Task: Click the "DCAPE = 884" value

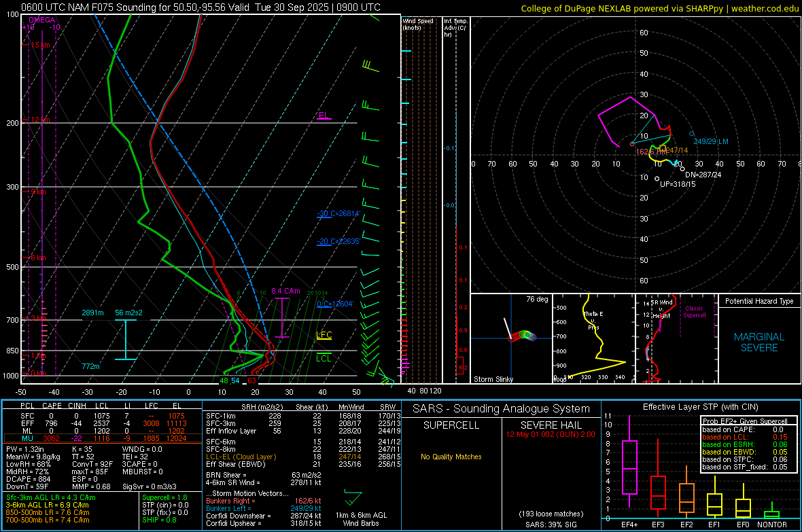Action: pos(28,479)
